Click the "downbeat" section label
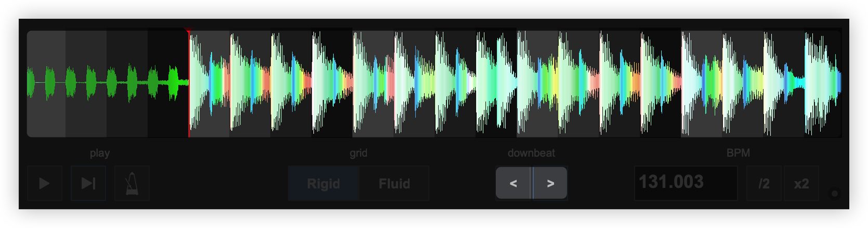 pos(531,153)
